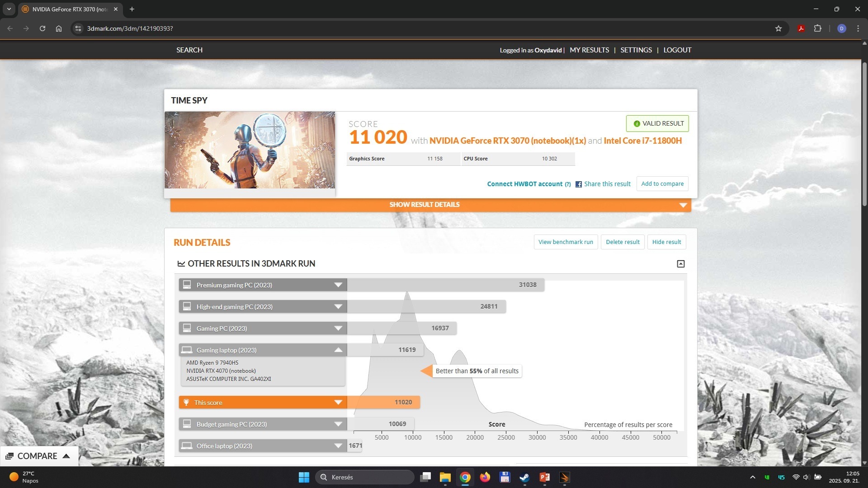Open Steam from the taskbar
The image size is (868, 488).
pos(524,477)
